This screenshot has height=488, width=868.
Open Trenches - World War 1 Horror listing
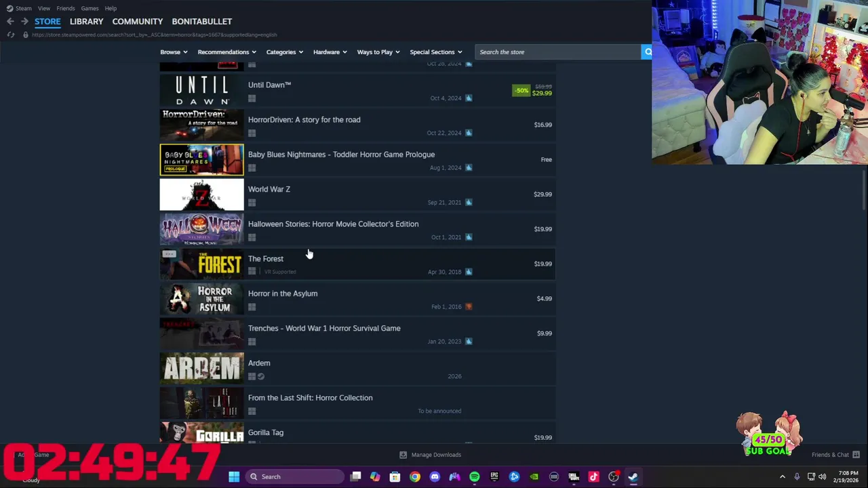357,333
